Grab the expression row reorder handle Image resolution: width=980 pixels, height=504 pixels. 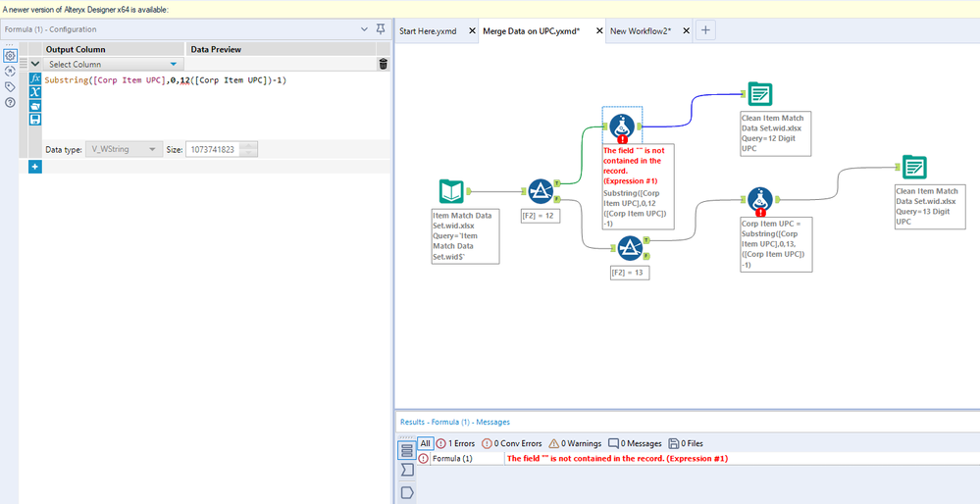click(24, 64)
